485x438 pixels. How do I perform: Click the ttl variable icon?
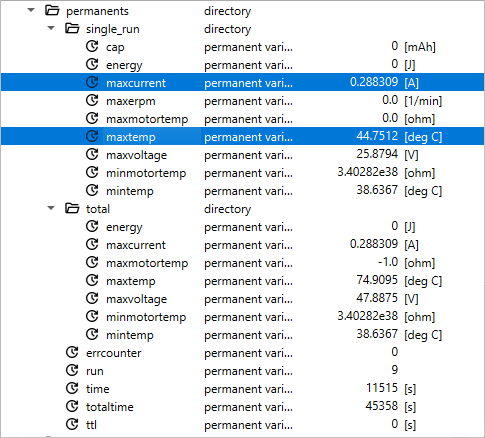point(72,424)
